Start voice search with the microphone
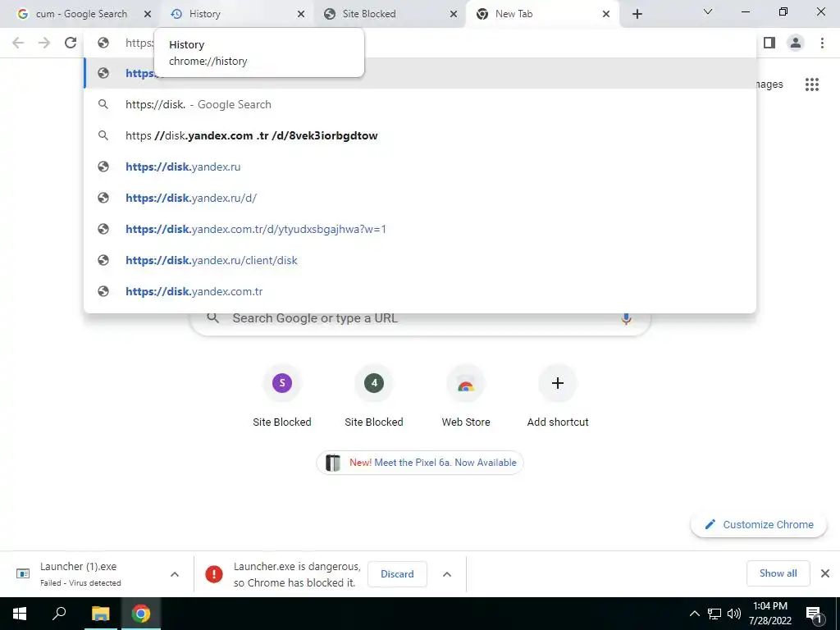 626,318
